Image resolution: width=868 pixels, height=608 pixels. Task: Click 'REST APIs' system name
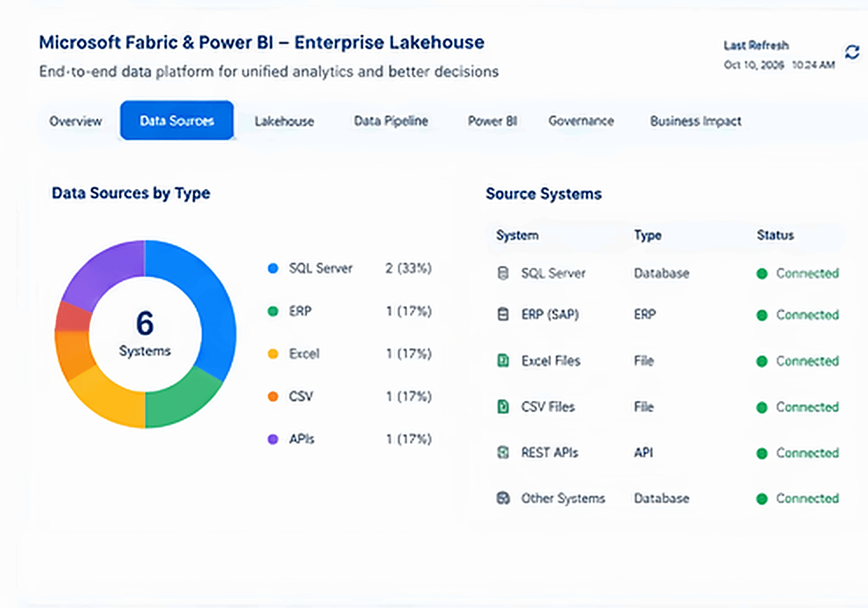(550, 452)
